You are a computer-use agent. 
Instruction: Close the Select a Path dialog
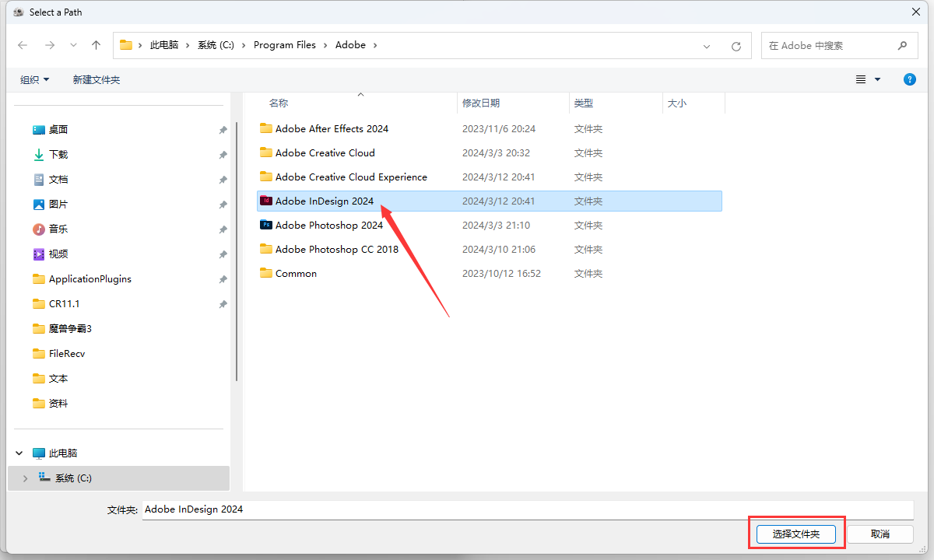pos(916,12)
